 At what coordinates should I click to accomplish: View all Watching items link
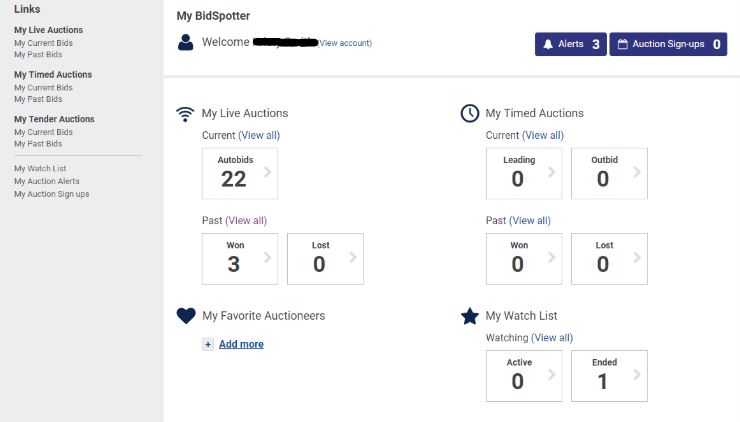pyautogui.click(x=552, y=338)
